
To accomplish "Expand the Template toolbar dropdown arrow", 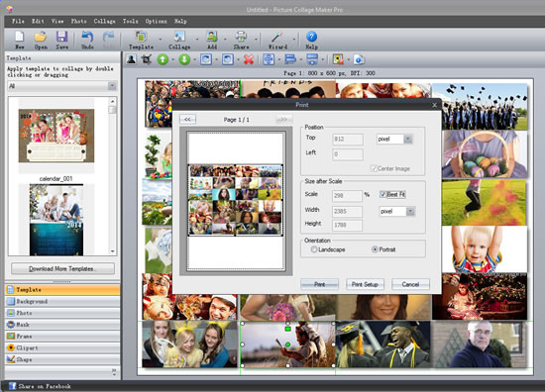I will pyautogui.click(x=161, y=39).
